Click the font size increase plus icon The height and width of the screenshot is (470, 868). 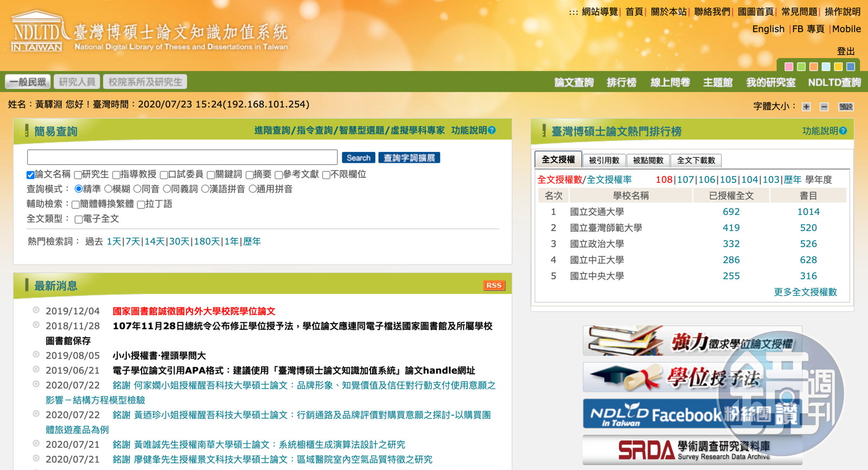806,107
